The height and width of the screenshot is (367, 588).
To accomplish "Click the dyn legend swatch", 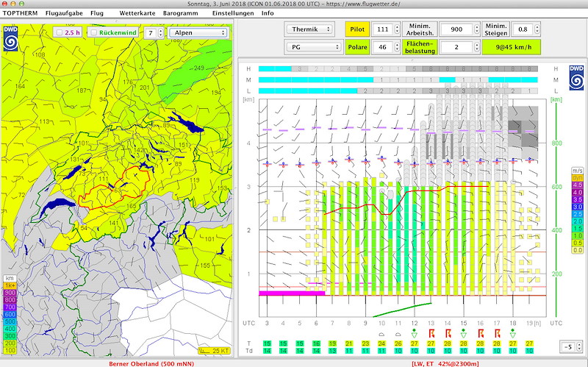I will pos(578,178).
